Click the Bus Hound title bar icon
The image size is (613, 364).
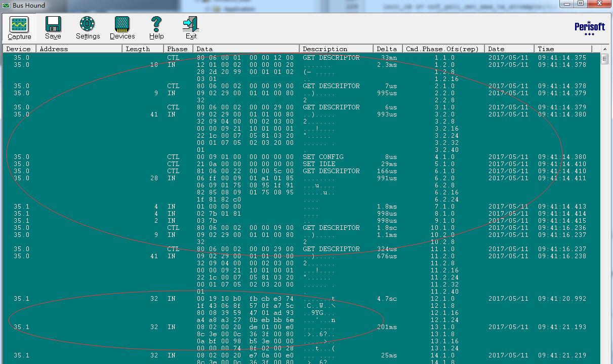click(x=6, y=5)
